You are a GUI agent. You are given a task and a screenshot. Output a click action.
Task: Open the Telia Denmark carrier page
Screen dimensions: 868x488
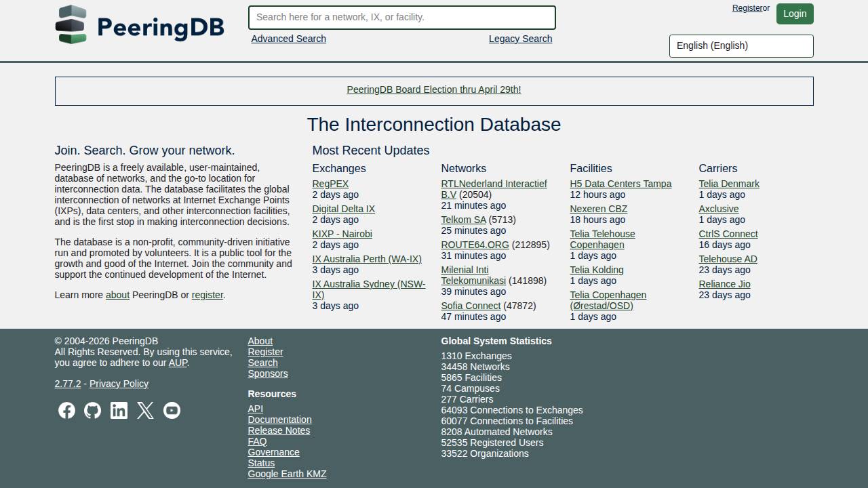[728, 183]
